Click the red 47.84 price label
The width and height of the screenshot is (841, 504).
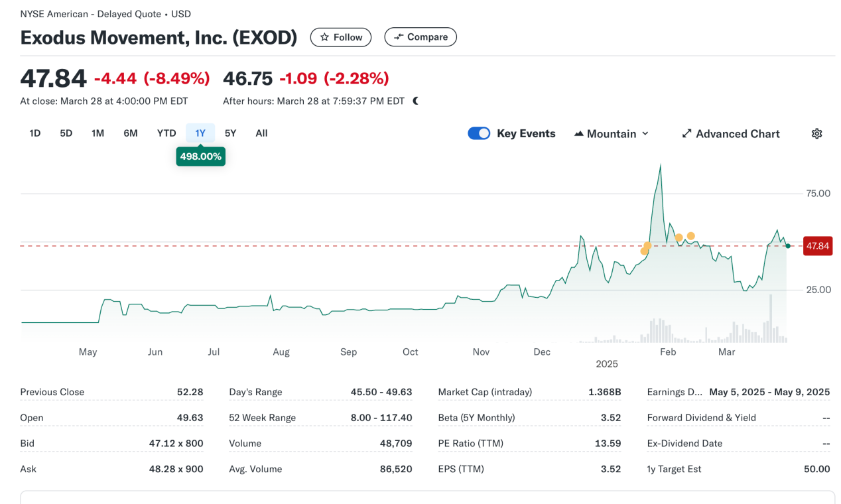(817, 246)
